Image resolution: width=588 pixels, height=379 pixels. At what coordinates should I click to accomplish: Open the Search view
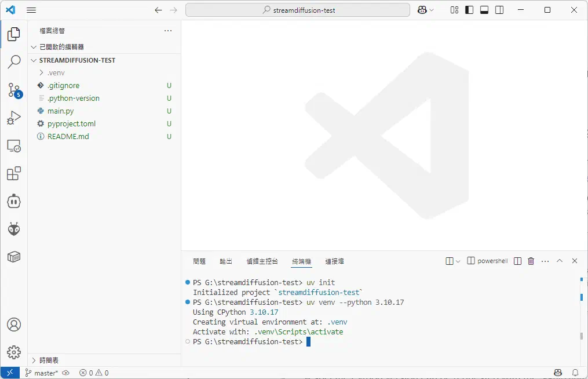tap(14, 61)
